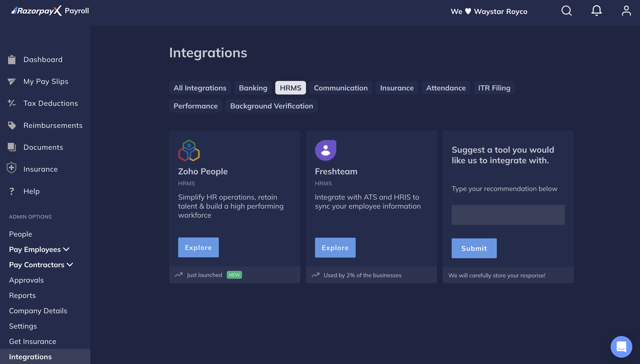Open Settings admin option

[x=23, y=326]
